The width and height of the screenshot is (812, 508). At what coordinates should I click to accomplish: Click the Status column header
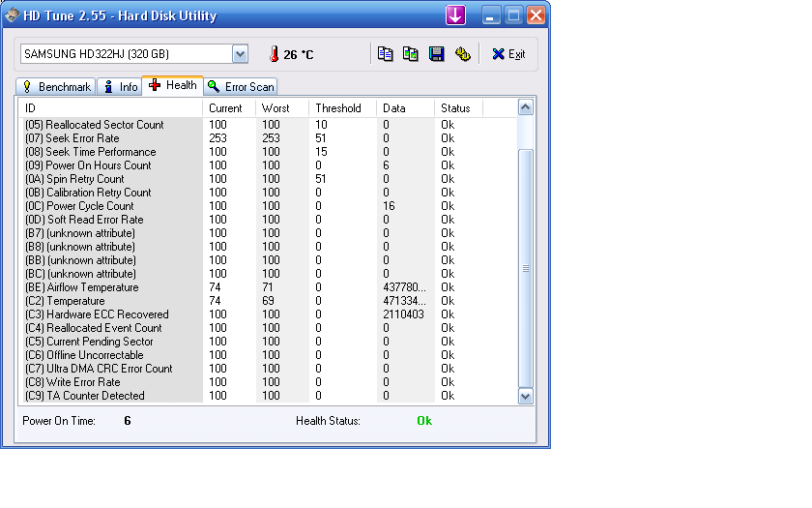tap(458, 108)
